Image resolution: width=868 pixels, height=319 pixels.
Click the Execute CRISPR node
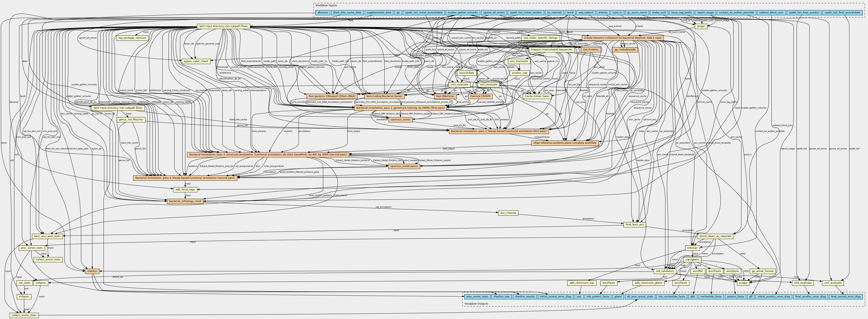[x=481, y=96]
